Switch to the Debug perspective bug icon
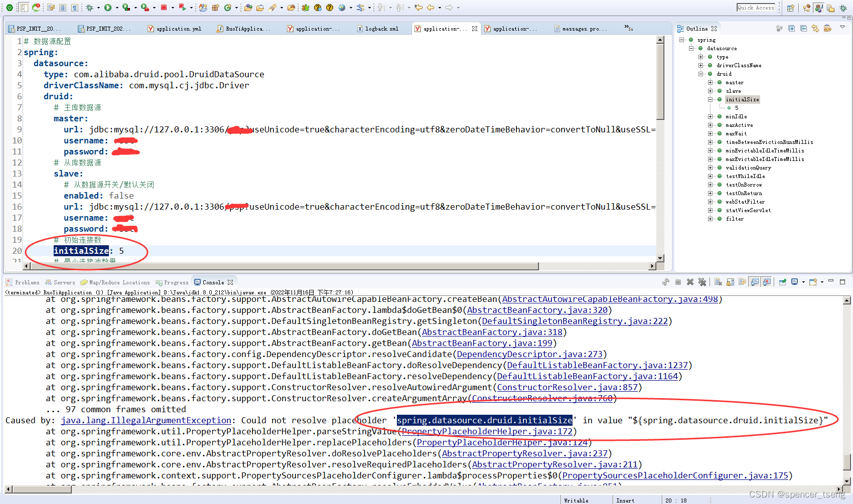This screenshot has height=504, width=853. click(x=843, y=8)
